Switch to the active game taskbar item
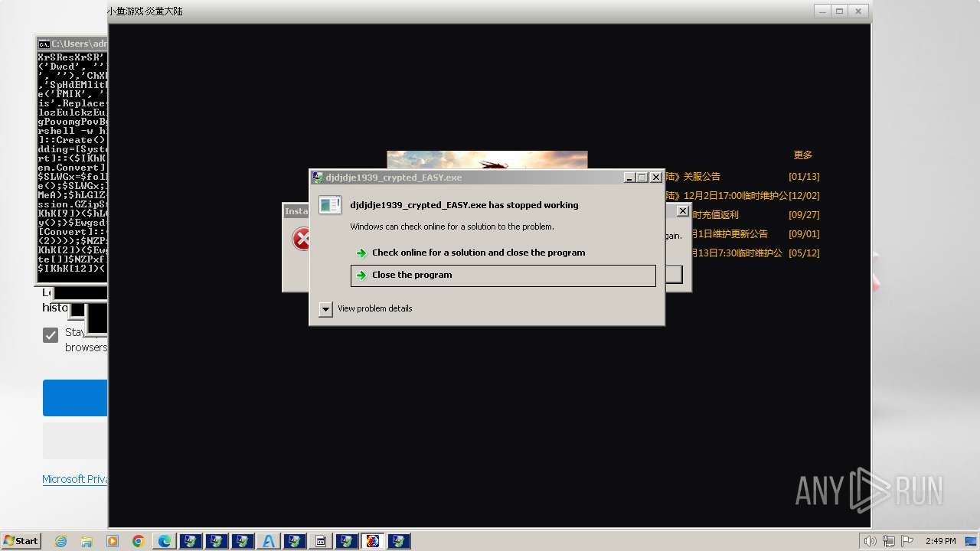 pos(373,541)
